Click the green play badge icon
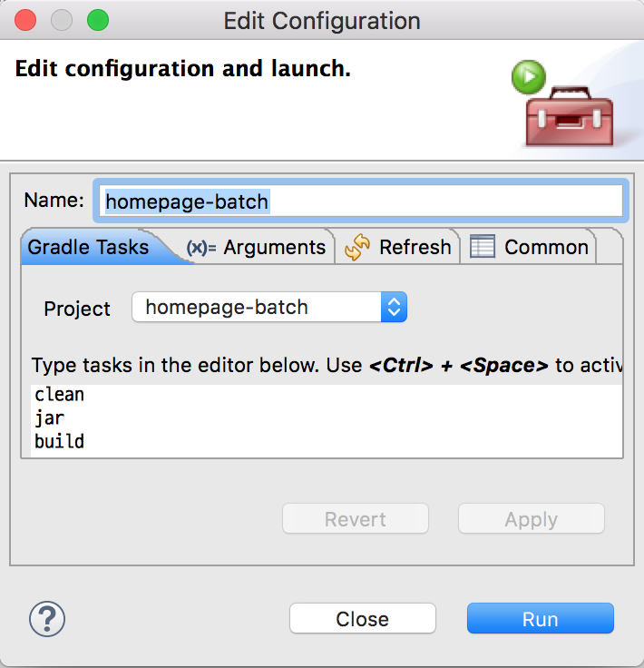This screenshot has height=668, width=644. coord(529,77)
